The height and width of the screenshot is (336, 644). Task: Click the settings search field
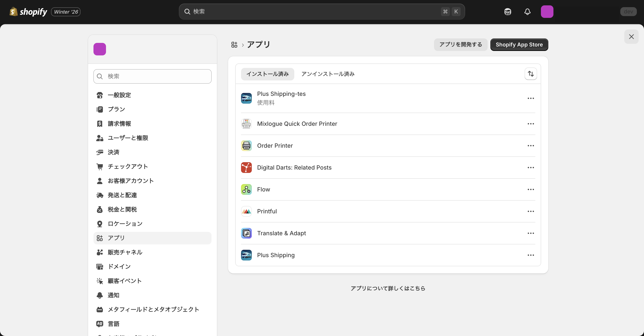point(152,76)
